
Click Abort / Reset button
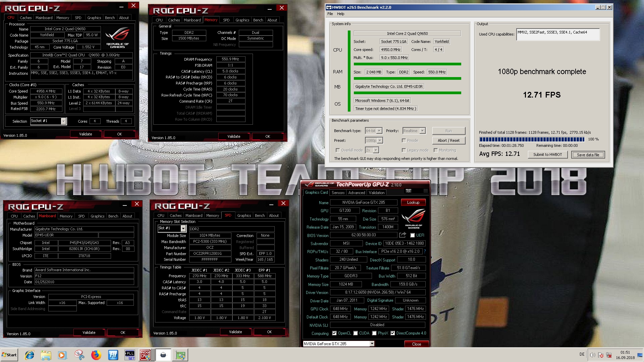coord(448,140)
